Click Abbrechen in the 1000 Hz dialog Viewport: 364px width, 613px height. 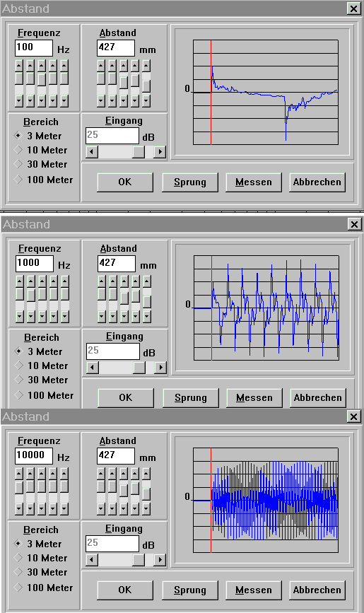pos(318,397)
